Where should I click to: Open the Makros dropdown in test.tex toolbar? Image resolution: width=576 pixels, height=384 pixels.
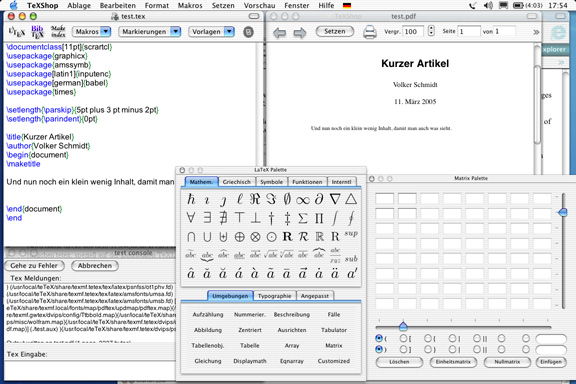tap(91, 32)
